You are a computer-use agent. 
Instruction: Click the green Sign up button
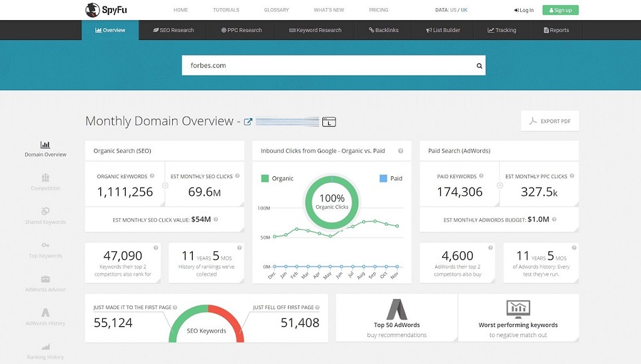[x=560, y=10]
